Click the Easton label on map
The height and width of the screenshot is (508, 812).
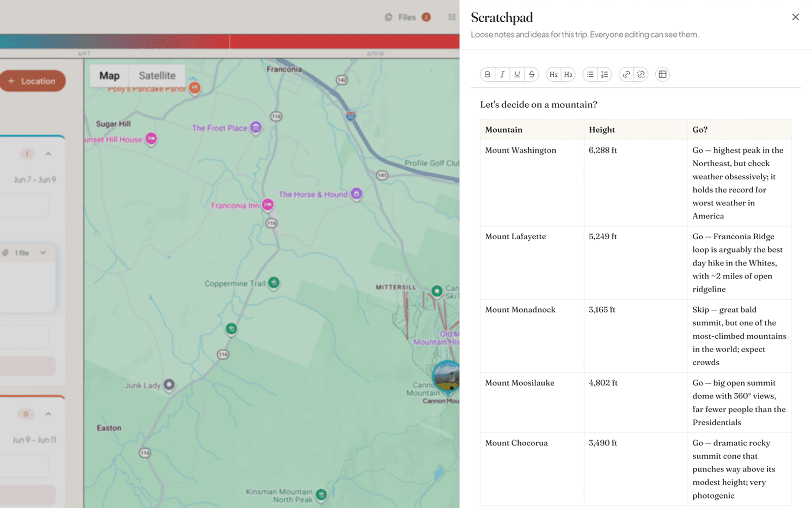(109, 428)
